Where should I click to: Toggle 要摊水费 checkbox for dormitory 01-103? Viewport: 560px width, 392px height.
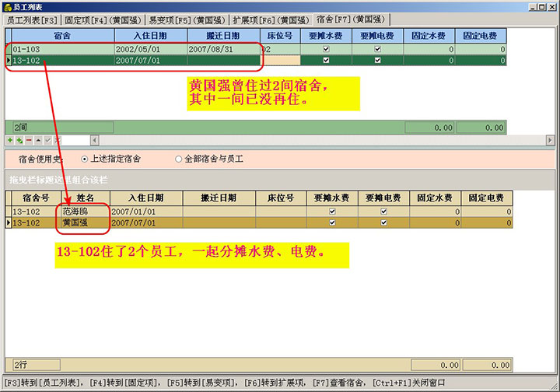[x=326, y=49]
